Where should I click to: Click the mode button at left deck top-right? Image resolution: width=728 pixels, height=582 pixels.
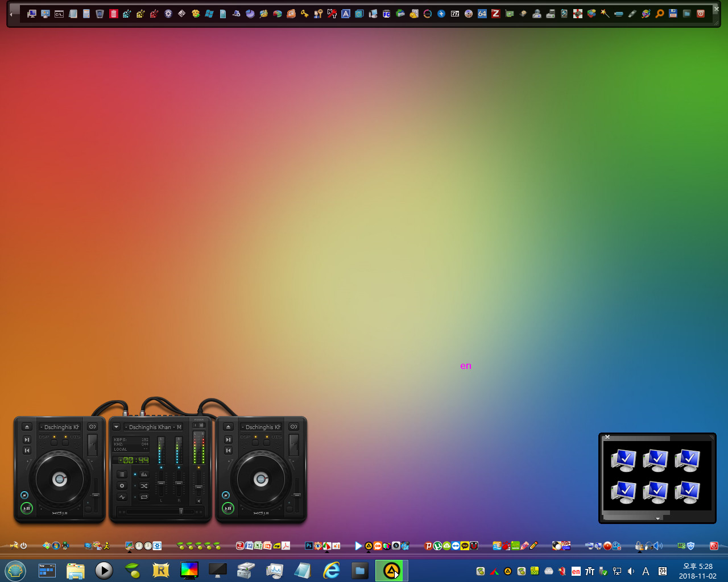pos(92,427)
